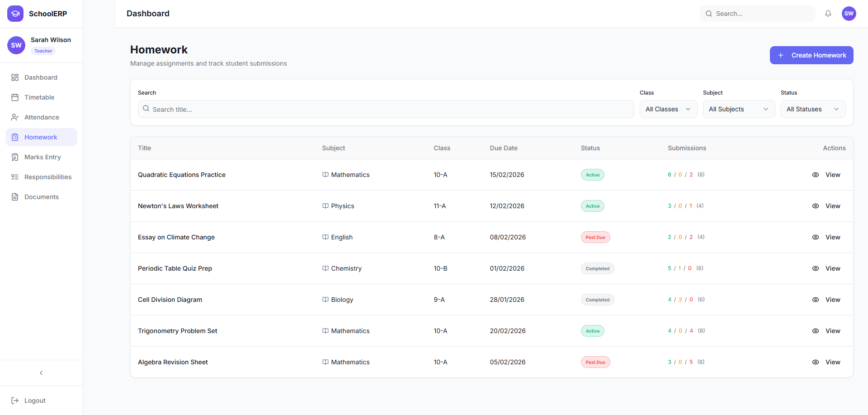Click due date 20/02/2026
Screen dimensions: 868x415
click(x=508, y=331)
